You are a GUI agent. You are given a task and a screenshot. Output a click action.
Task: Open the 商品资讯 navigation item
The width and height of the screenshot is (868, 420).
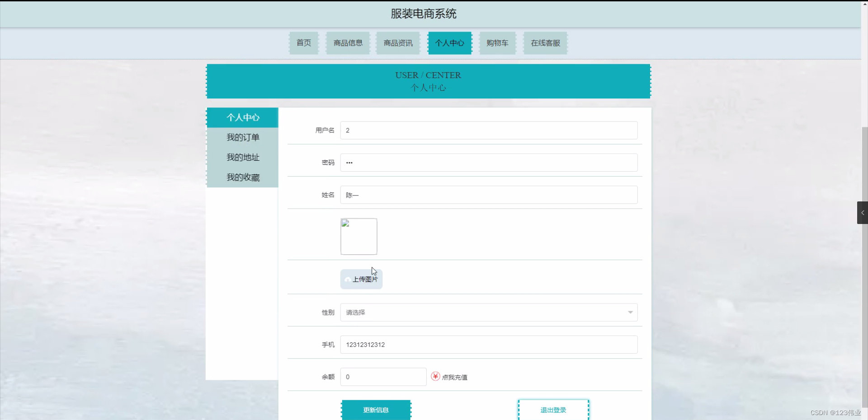point(398,43)
